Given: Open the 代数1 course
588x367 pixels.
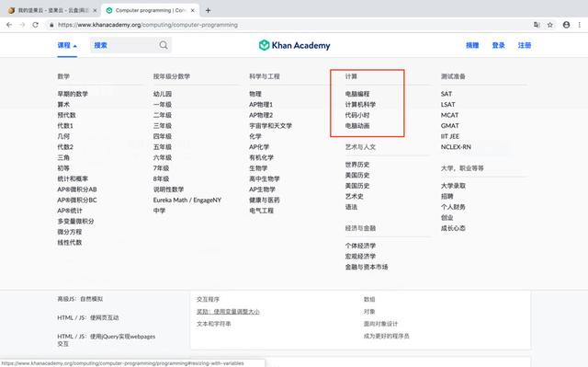Looking at the screenshot, I should [x=65, y=126].
